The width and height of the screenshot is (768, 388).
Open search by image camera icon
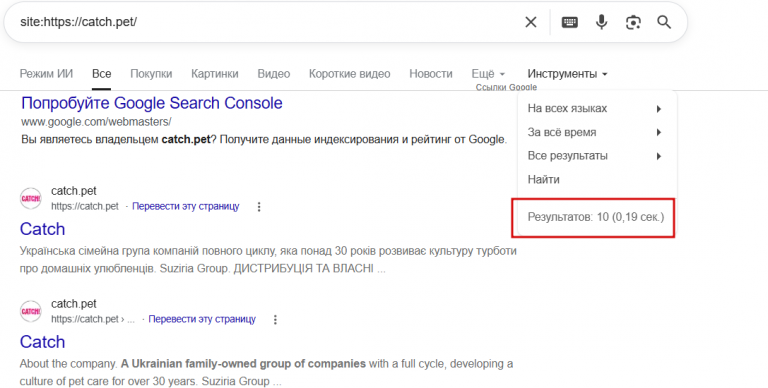633,22
